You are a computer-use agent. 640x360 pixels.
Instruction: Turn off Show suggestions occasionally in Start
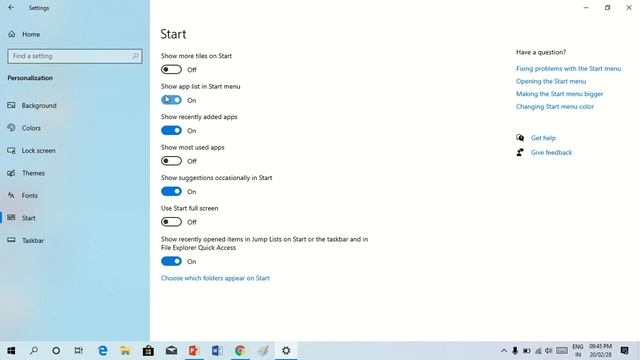171,191
